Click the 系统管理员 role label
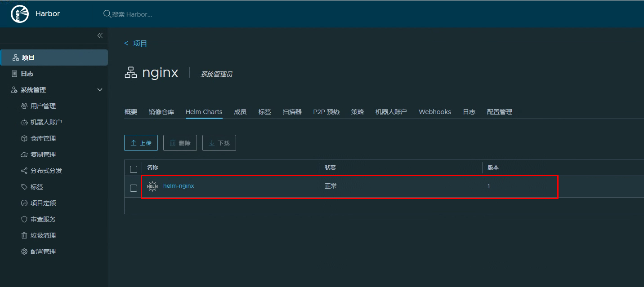 click(x=216, y=74)
